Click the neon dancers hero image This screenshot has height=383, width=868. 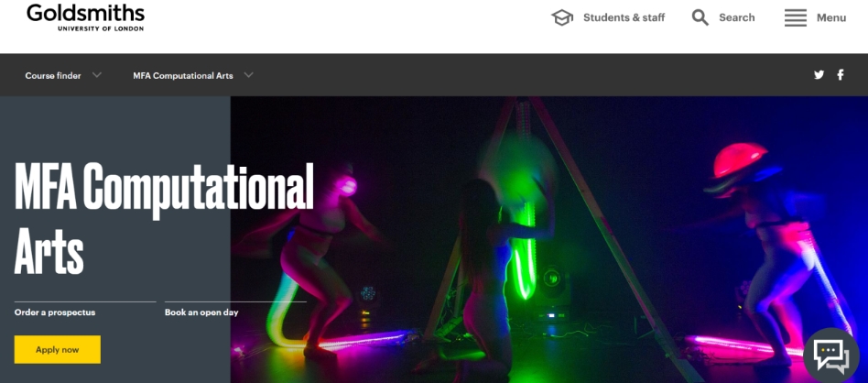point(549,239)
